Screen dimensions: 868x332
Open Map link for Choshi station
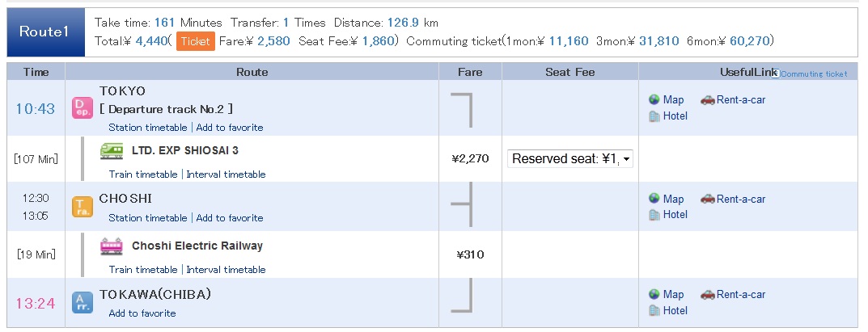click(x=673, y=199)
